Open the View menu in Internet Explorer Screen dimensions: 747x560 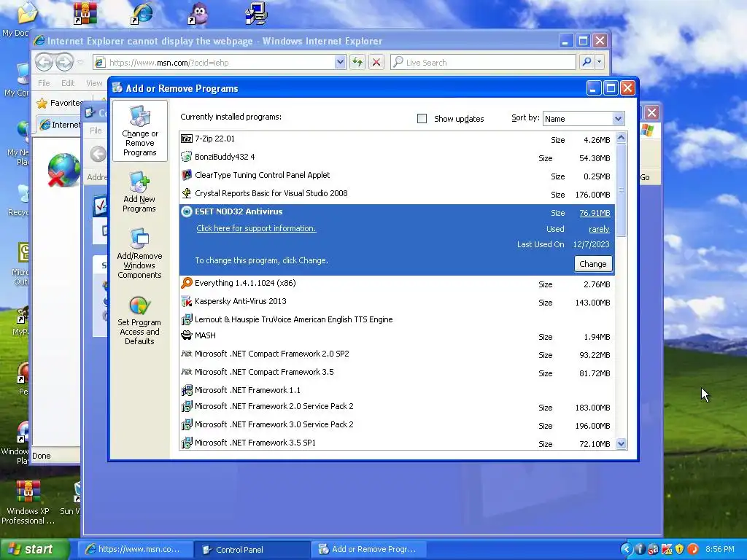[x=94, y=83]
